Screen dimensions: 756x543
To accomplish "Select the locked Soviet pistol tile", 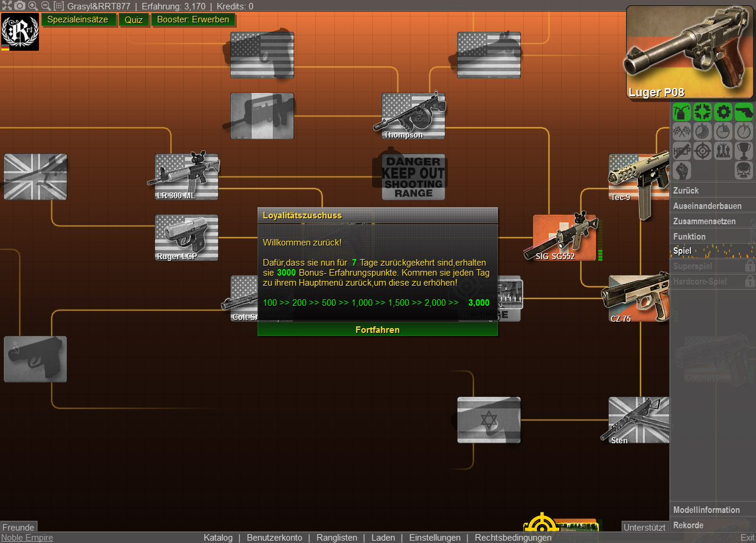I will click(35, 359).
